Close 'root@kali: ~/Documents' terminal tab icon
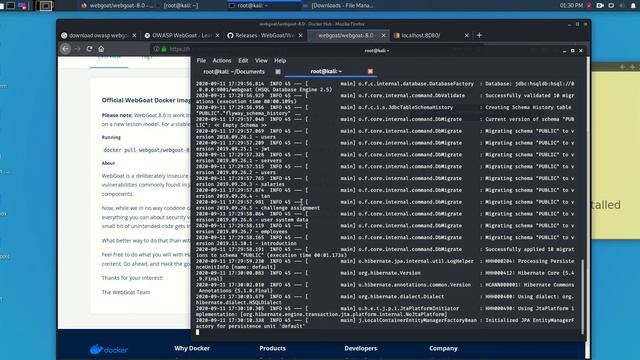This screenshot has height=360, width=640. coord(278,71)
